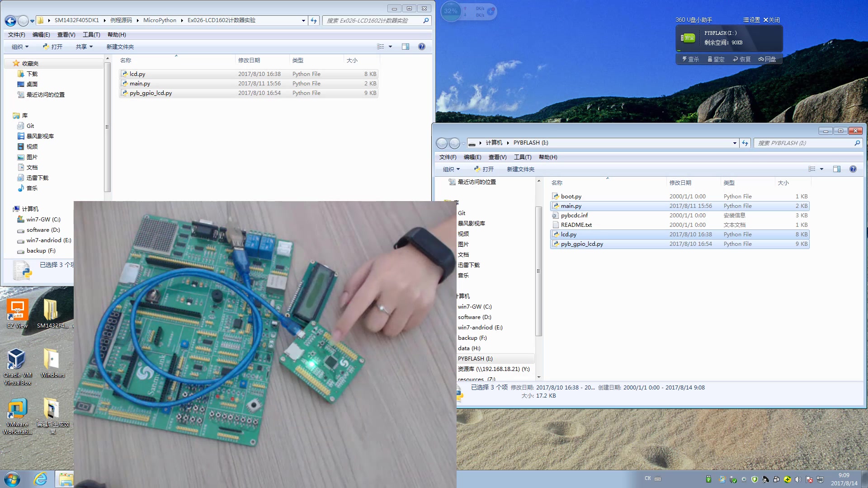Click Windows Start button
The height and width of the screenshot is (488, 868).
coord(12,479)
